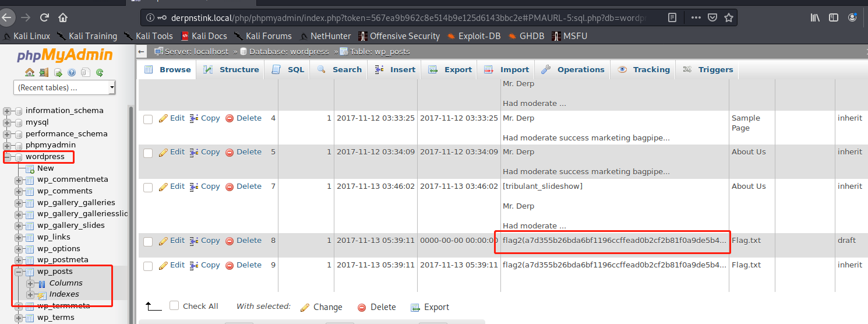Expand Columns under wp_posts
The image size is (868, 324).
[30, 283]
